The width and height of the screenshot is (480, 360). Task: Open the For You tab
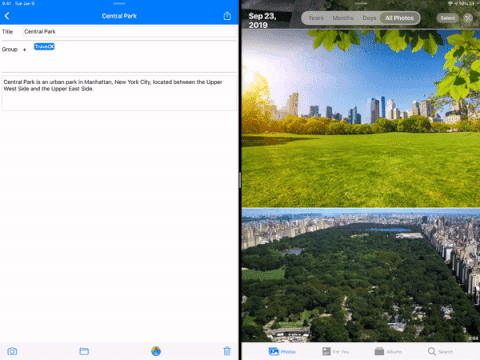[336, 351]
